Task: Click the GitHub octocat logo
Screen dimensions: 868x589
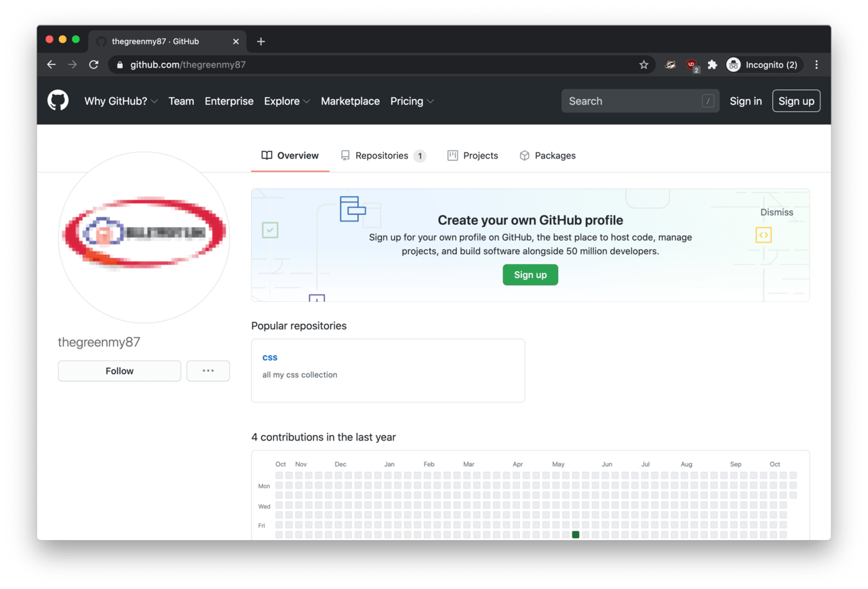Action: coord(58,101)
